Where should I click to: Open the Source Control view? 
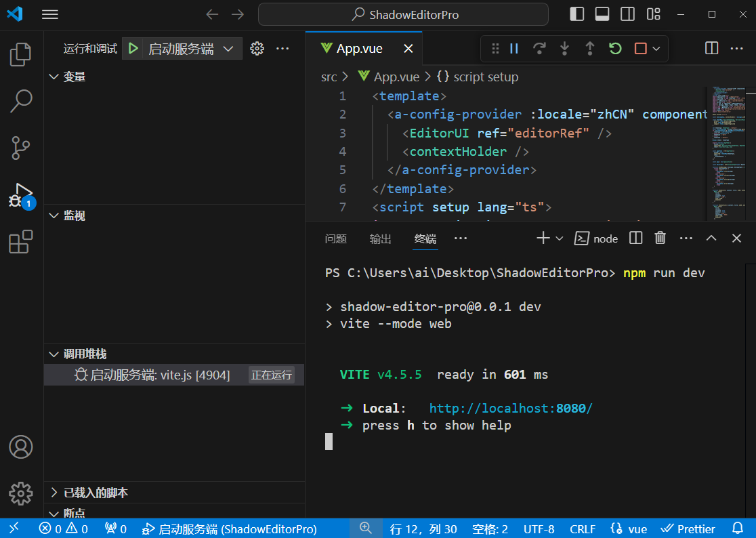(21, 148)
